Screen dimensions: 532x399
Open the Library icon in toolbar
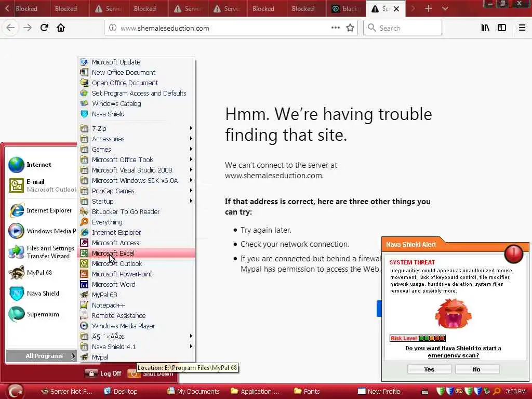pyautogui.click(x=485, y=28)
